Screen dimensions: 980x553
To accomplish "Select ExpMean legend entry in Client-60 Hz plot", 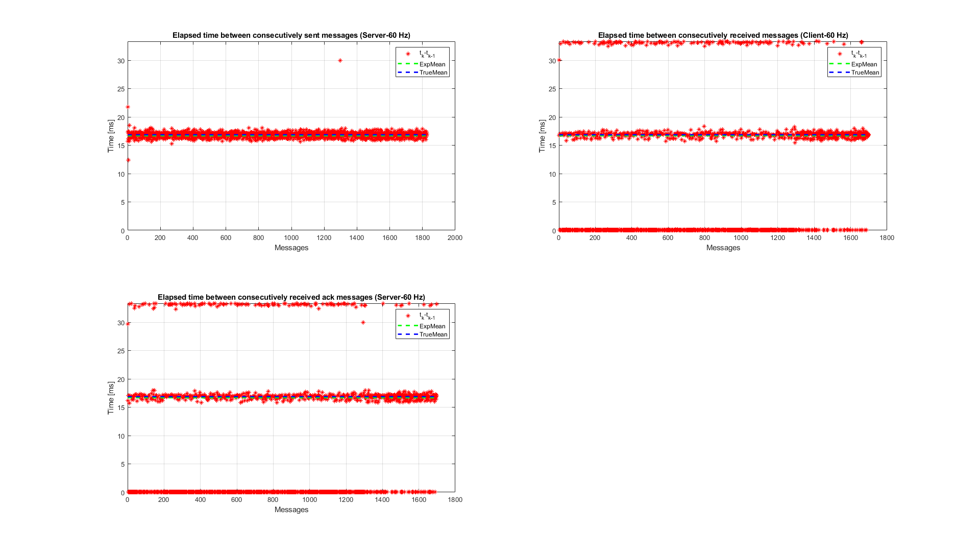I will [x=864, y=64].
